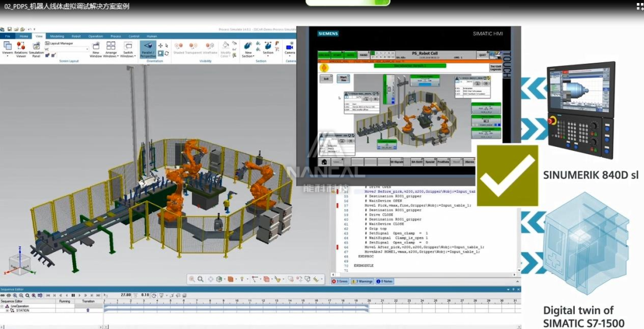The height and width of the screenshot is (329, 644).
Task: Open the Viewers tool in the ribbon
Action: [x=7, y=48]
